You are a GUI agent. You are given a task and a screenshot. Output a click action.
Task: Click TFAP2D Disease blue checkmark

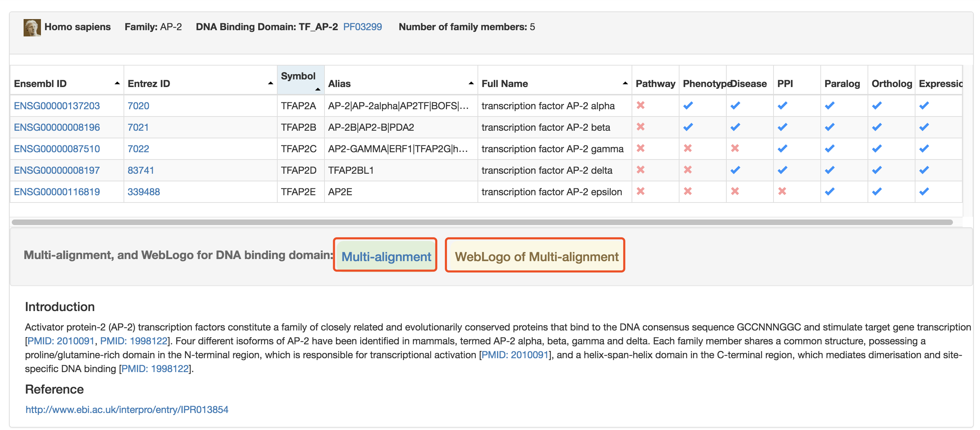pyautogui.click(x=735, y=170)
